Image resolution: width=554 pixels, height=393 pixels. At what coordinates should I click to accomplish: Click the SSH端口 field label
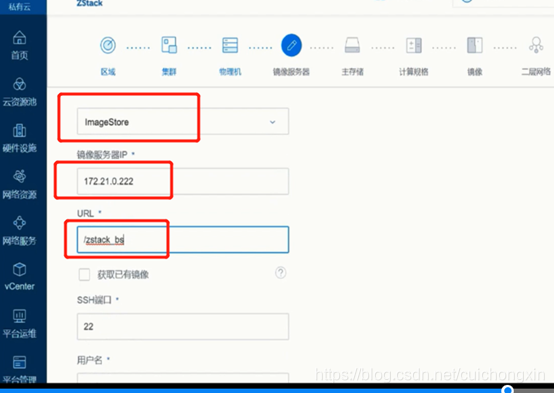94,300
